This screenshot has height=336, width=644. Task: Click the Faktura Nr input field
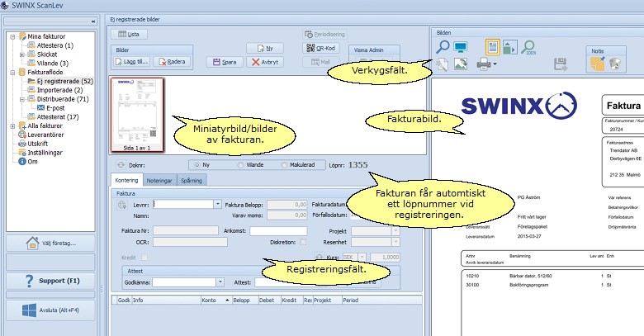(186, 231)
